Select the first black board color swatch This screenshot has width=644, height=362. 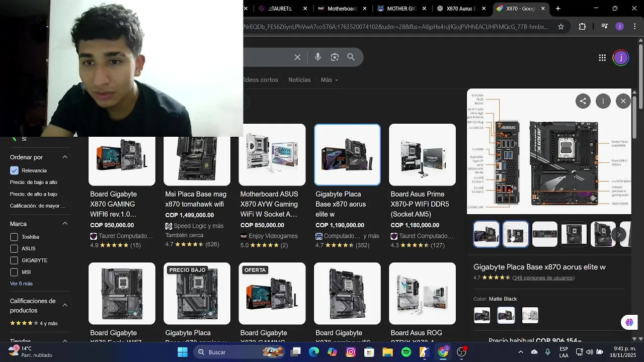coord(482,315)
